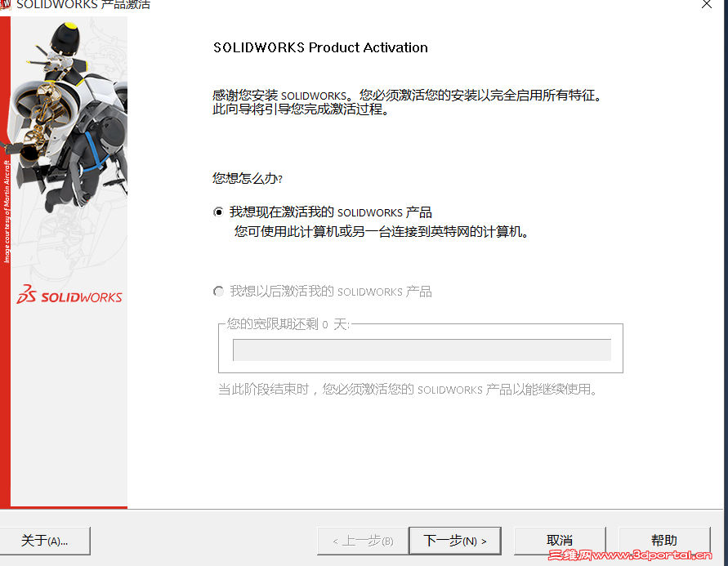Click the SOLIDWORKS app icon in title bar

click(x=5, y=5)
